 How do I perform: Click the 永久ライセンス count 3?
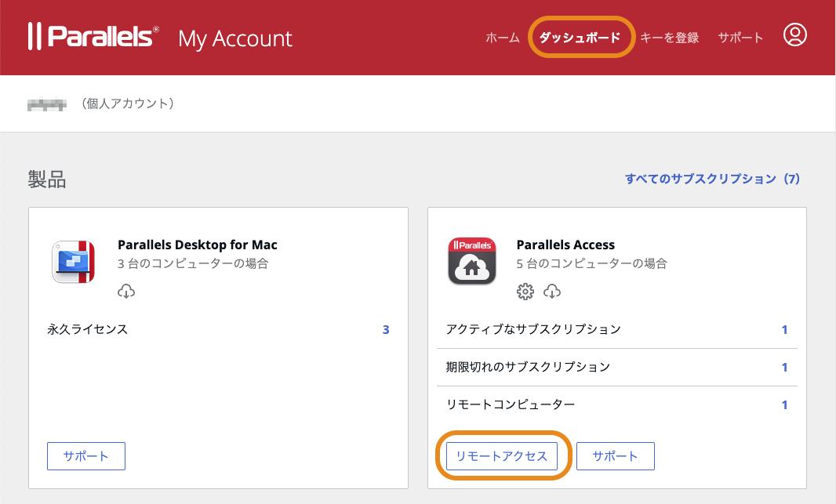(385, 329)
